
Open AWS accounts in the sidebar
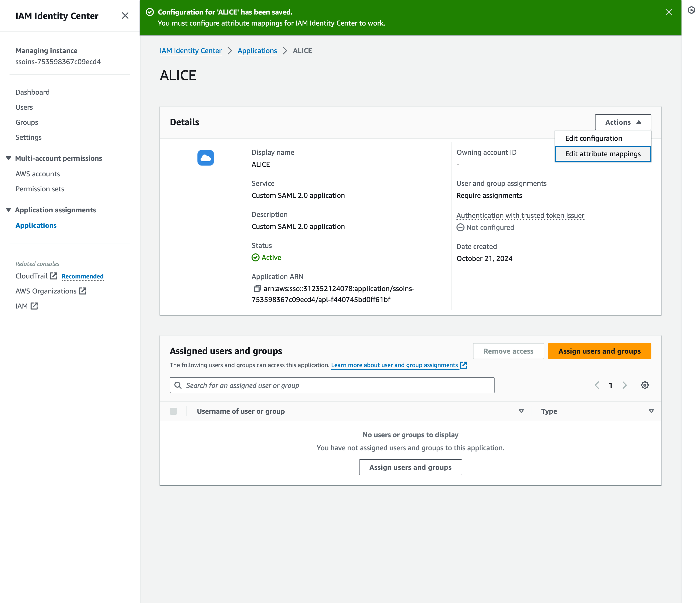coord(38,174)
